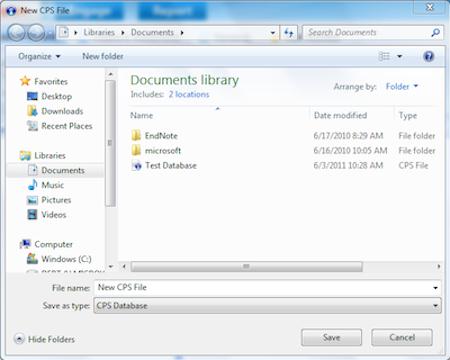This screenshot has height=360, width=450.
Task: Create a New folder
Action: pos(103,56)
